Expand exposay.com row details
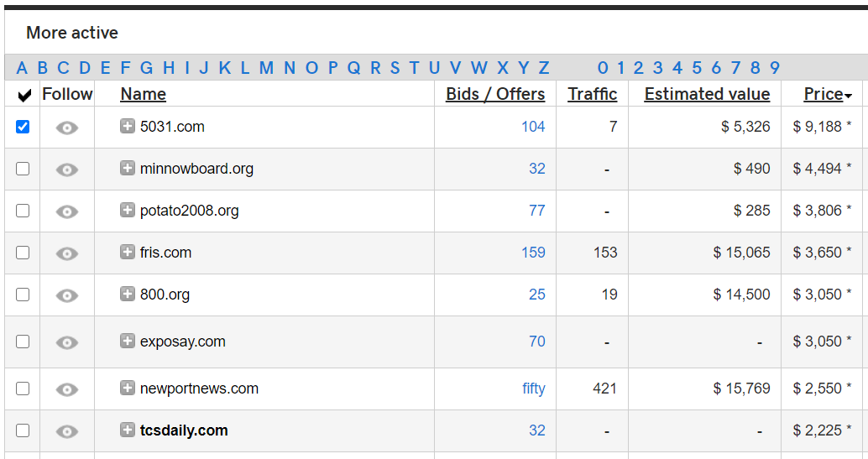This screenshot has width=868, height=459. point(127,342)
